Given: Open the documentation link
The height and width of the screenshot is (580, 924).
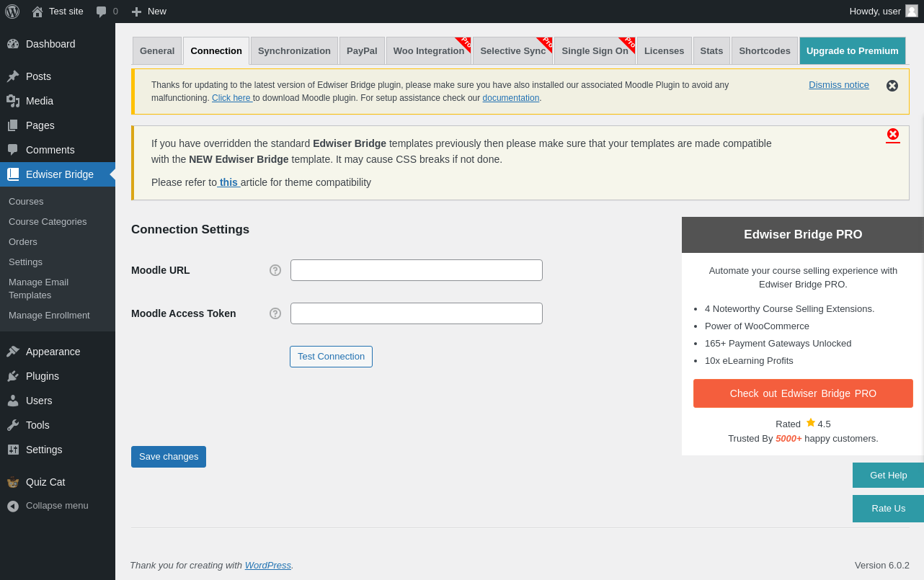Looking at the screenshot, I should [x=511, y=98].
